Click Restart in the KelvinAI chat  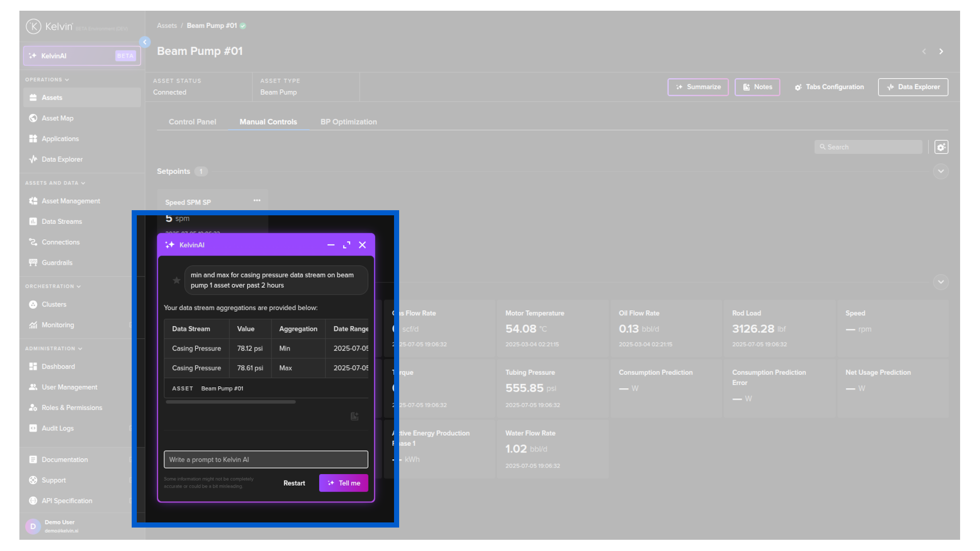tap(294, 483)
